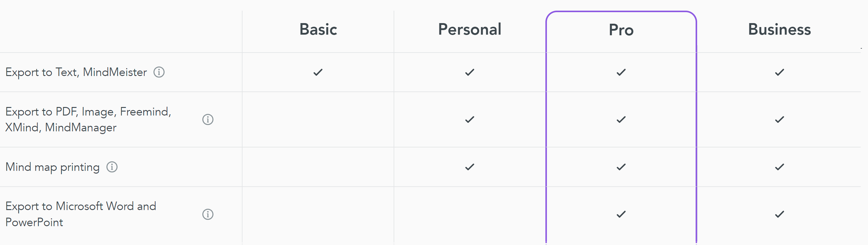Click info icon next to Mind map printing

[112, 167]
